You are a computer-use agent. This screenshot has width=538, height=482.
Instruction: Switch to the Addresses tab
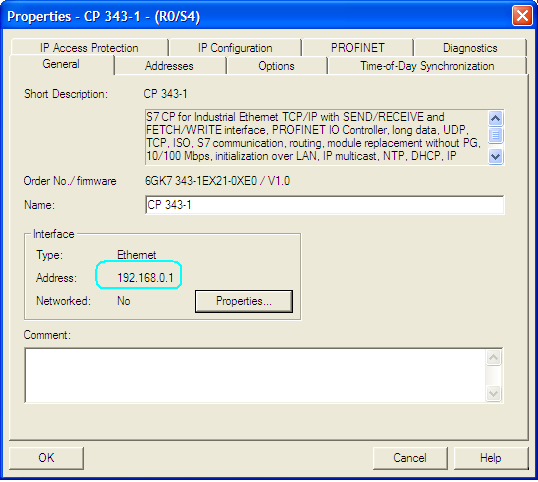point(169,66)
